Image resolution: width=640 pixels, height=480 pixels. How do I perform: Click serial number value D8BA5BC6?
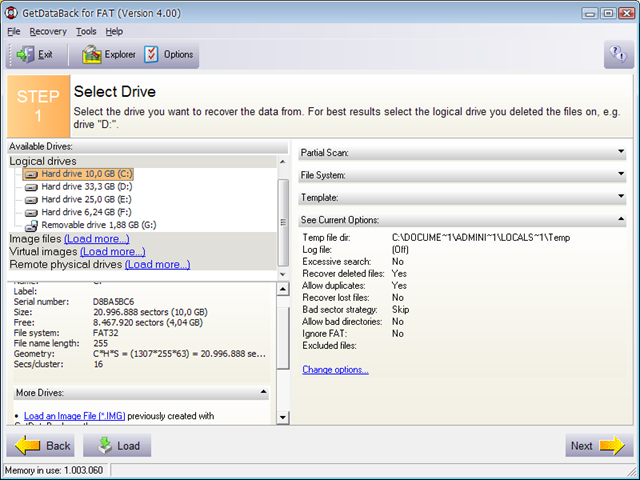pyautogui.click(x=113, y=302)
